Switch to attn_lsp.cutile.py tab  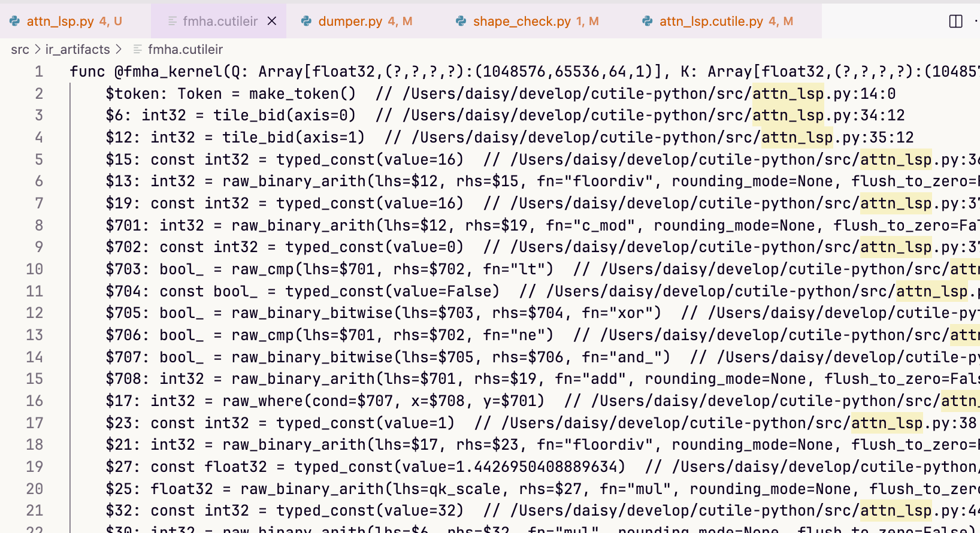pyautogui.click(x=710, y=21)
